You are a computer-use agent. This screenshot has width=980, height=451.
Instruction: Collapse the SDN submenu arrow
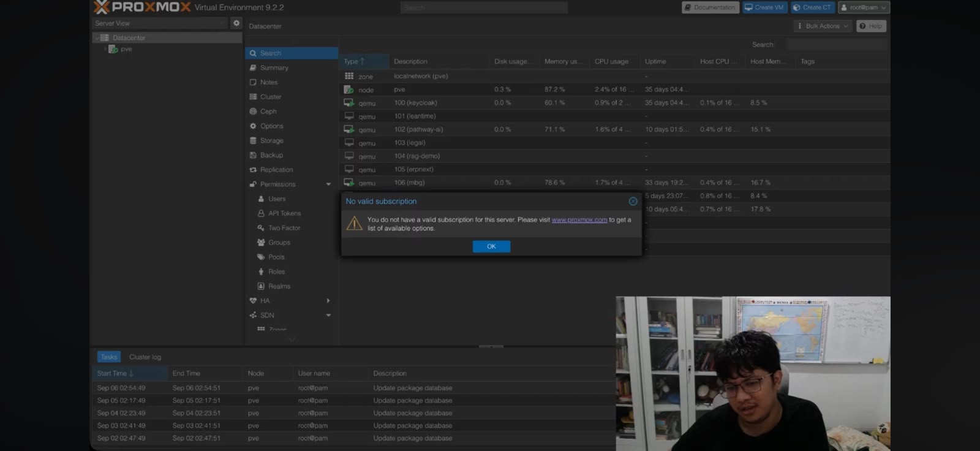328,316
